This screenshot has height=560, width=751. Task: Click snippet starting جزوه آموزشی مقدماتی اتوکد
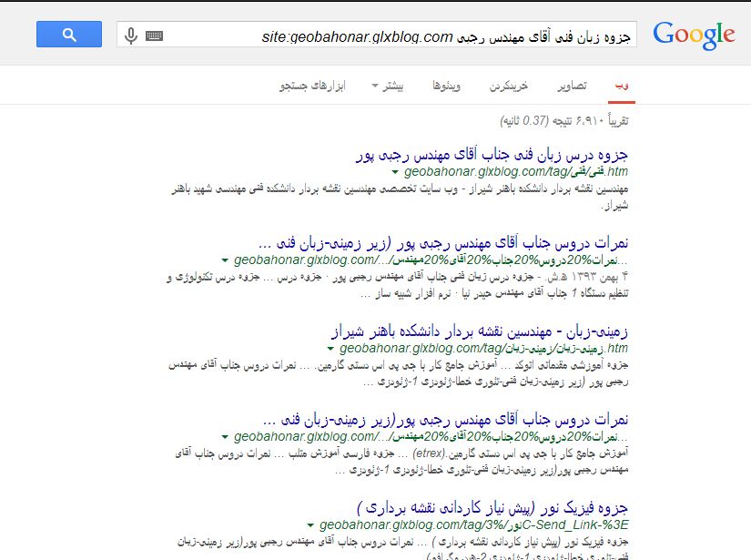[399, 373]
